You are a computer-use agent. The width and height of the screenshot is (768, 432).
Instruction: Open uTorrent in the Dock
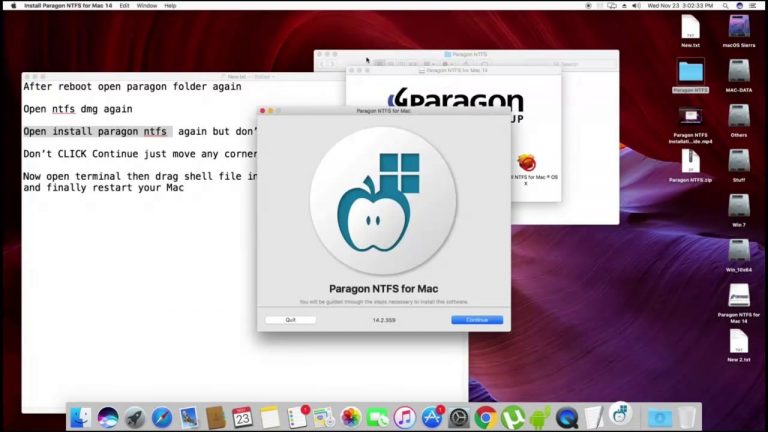(x=513, y=418)
